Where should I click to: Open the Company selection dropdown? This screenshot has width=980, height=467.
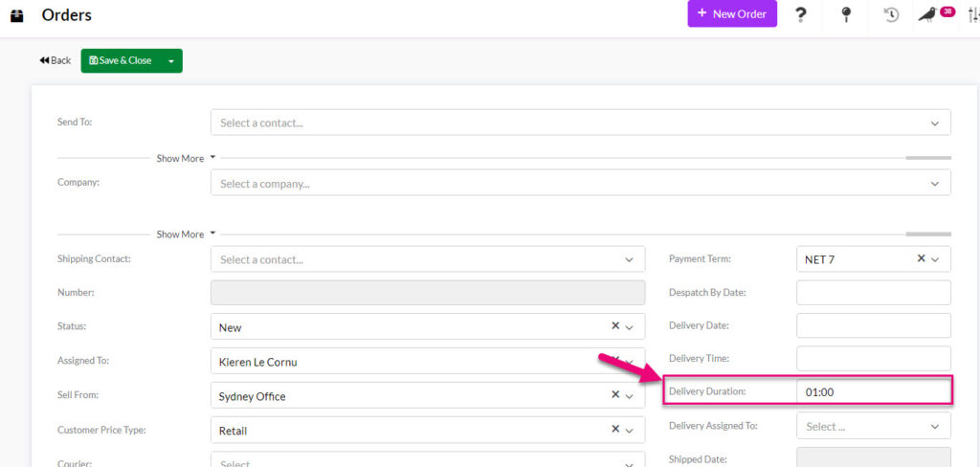pyautogui.click(x=581, y=183)
